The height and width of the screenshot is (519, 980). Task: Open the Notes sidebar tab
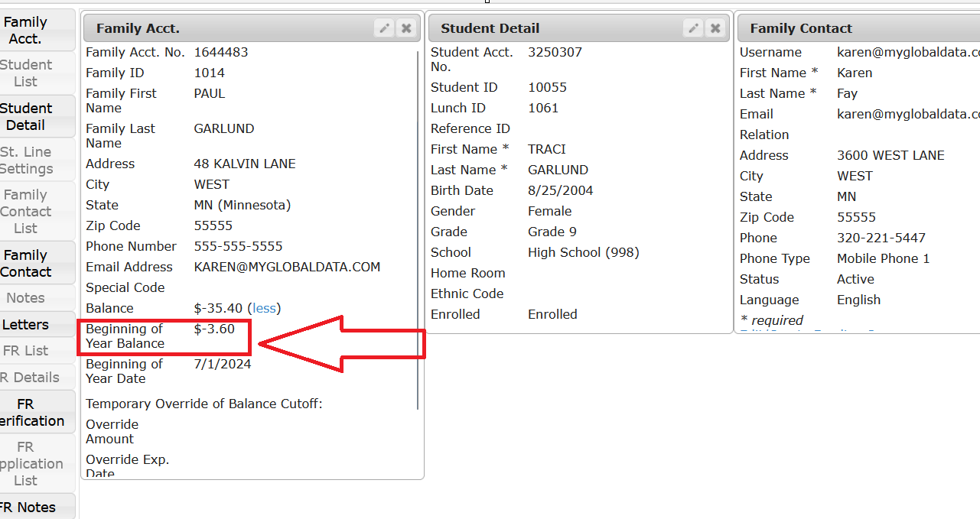click(27, 298)
